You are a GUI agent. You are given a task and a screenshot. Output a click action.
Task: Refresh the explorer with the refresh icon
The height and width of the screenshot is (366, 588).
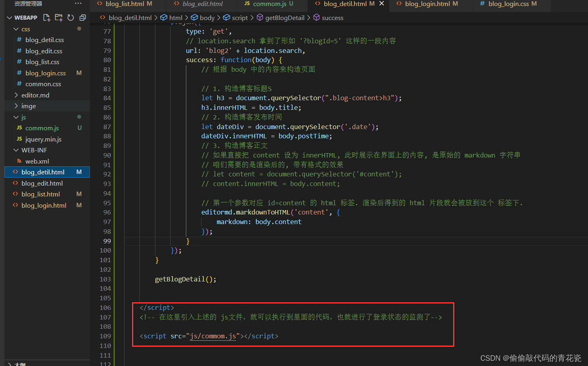[71, 18]
